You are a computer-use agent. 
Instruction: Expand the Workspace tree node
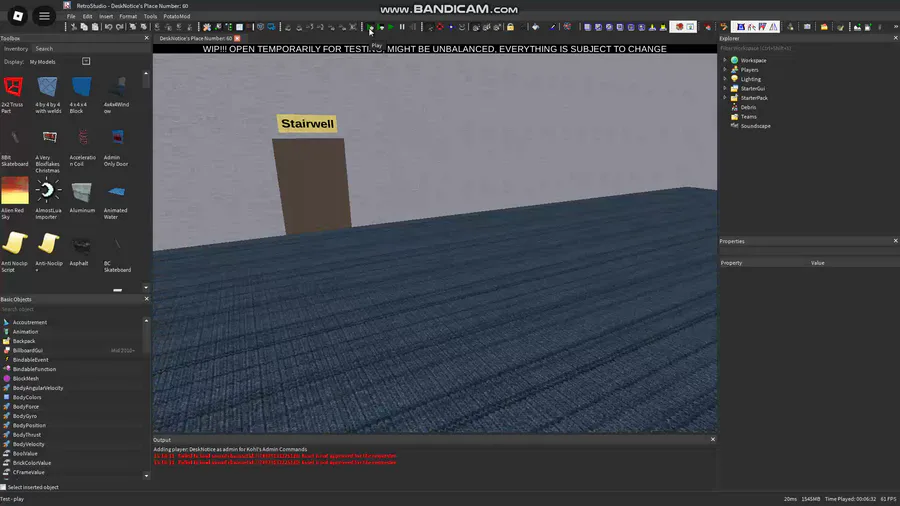click(725, 60)
